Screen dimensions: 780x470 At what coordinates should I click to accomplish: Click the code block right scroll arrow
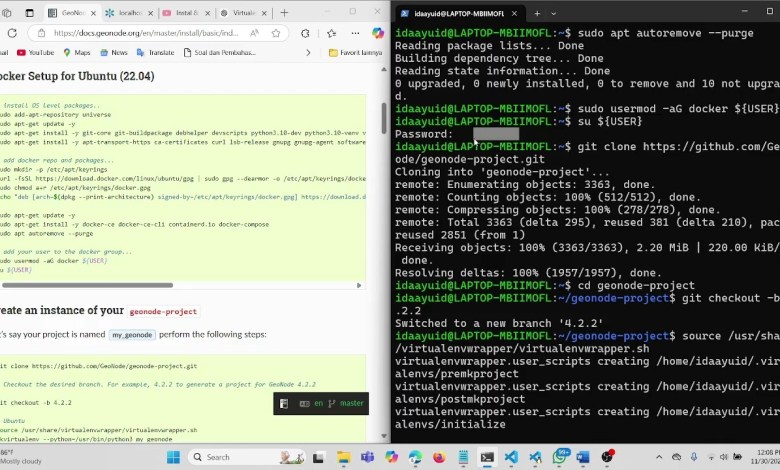359,285
